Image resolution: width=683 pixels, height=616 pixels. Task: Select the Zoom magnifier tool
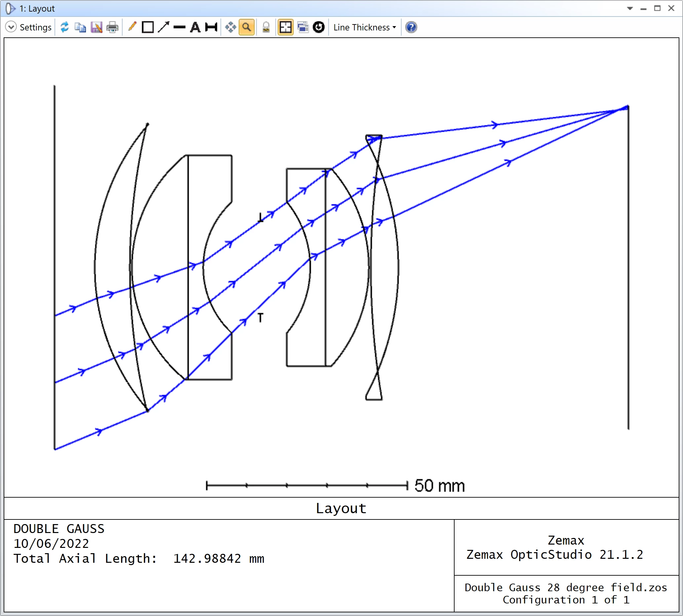(246, 27)
